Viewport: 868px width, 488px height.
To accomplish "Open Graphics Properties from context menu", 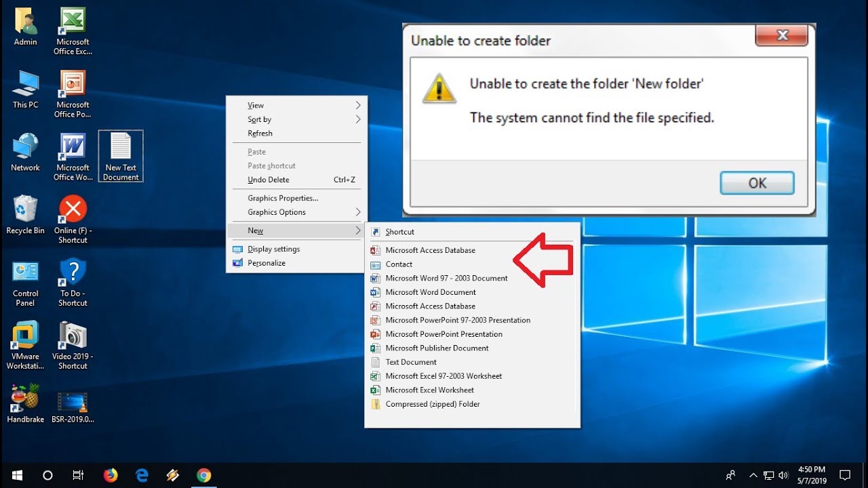I will pyautogui.click(x=296, y=198).
